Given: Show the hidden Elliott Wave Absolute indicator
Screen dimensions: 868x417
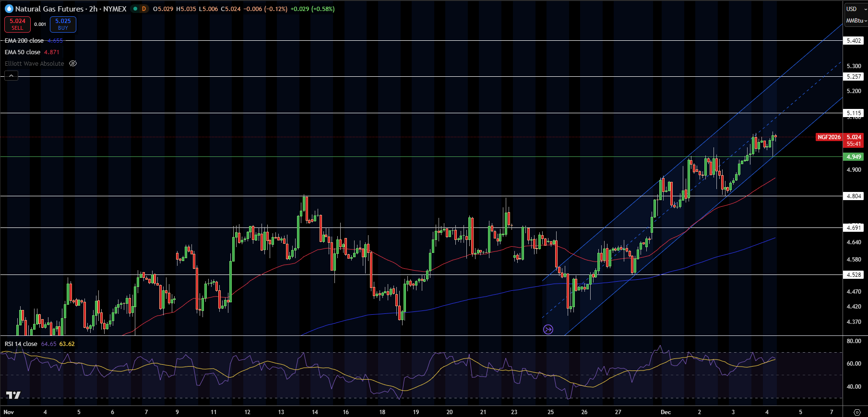Looking at the screenshot, I should tap(73, 63).
